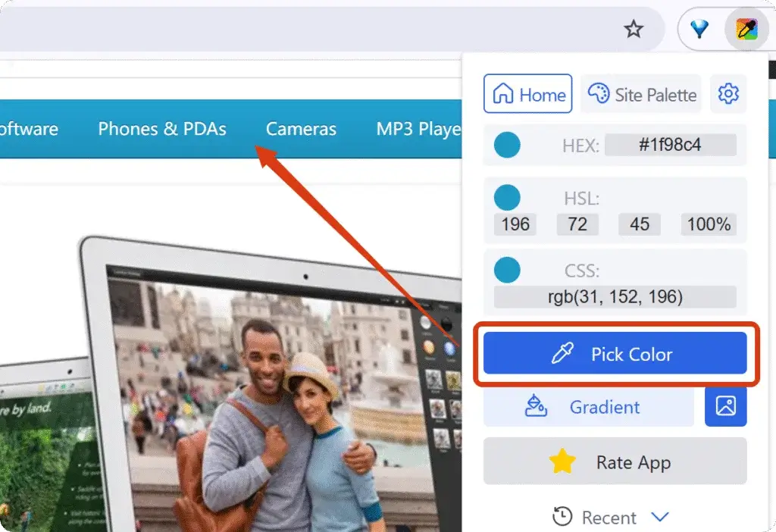Click the blue diamond extension icon
This screenshot has height=532, width=776.
(x=699, y=30)
